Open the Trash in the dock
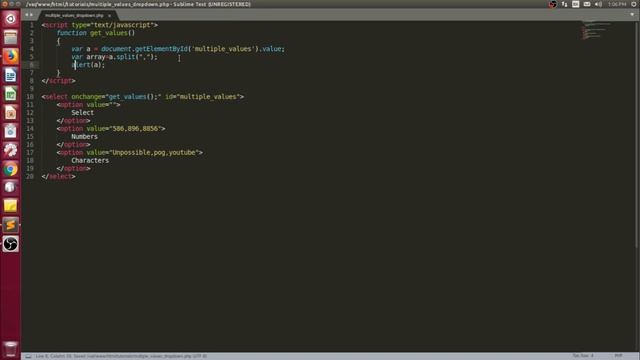Screen dimensions: 640x360 (x=11, y=349)
